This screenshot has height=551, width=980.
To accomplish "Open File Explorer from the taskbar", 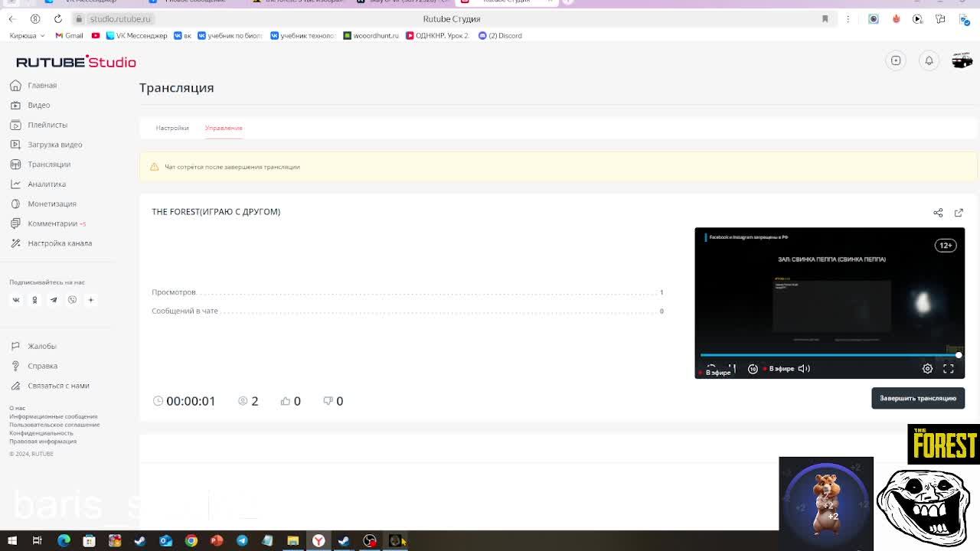I will pos(292,541).
